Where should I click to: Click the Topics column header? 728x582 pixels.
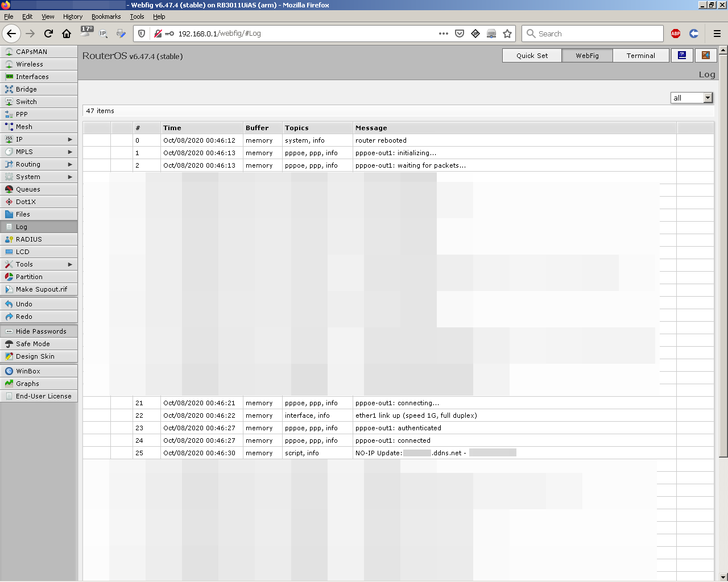[317, 128]
